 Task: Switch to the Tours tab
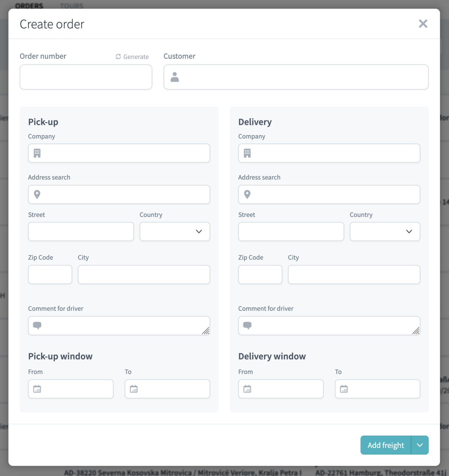(x=72, y=6)
